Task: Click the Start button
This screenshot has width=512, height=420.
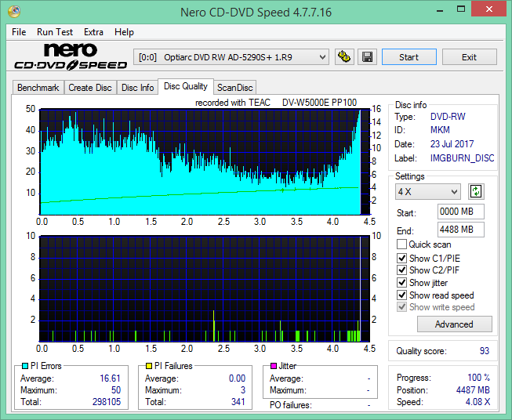Action: (x=409, y=57)
